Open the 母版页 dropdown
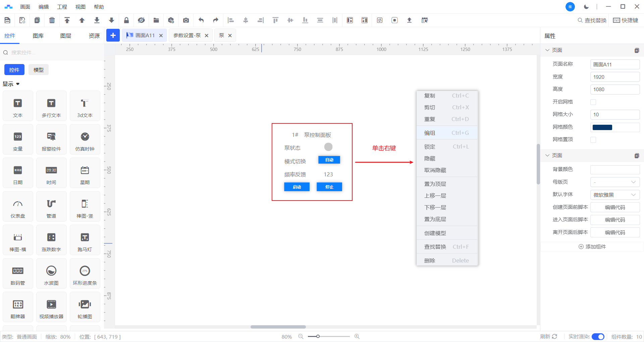This screenshot has width=644, height=342. tap(614, 182)
